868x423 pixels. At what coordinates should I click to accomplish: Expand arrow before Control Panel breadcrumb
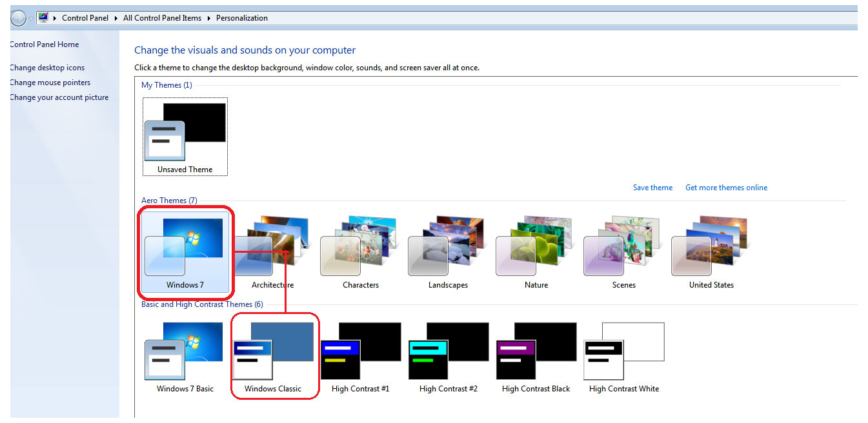click(56, 18)
